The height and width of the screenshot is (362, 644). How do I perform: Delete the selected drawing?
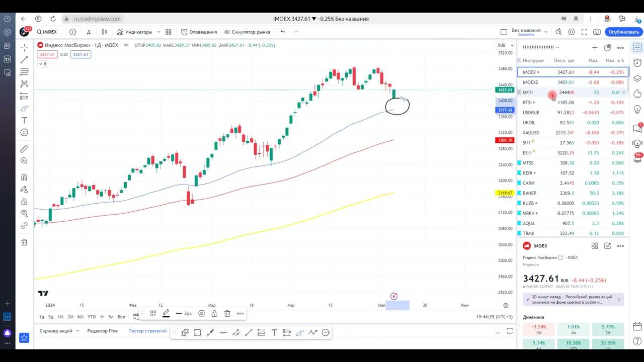tap(227, 313)
